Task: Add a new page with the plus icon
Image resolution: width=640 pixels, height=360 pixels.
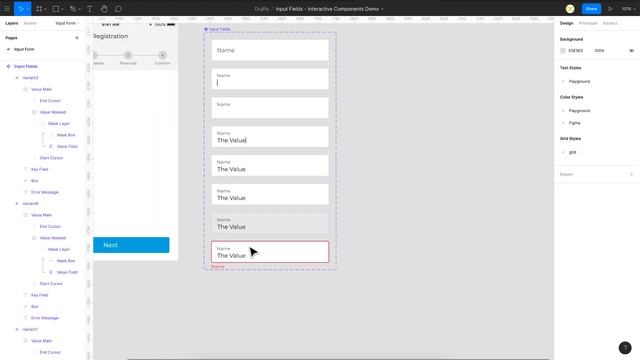Action: [77, 38]
